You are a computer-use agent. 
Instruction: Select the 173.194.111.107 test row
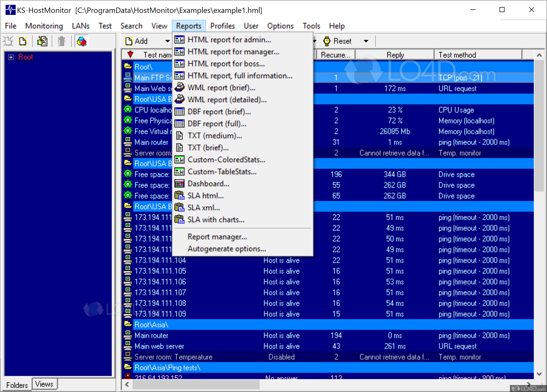click(x=160, y=292)
